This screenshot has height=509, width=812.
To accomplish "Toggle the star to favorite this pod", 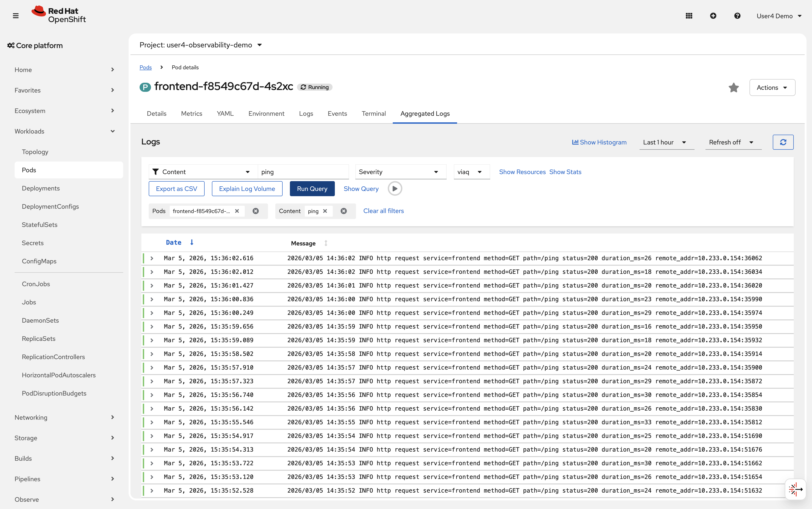I will pos(734,87).
